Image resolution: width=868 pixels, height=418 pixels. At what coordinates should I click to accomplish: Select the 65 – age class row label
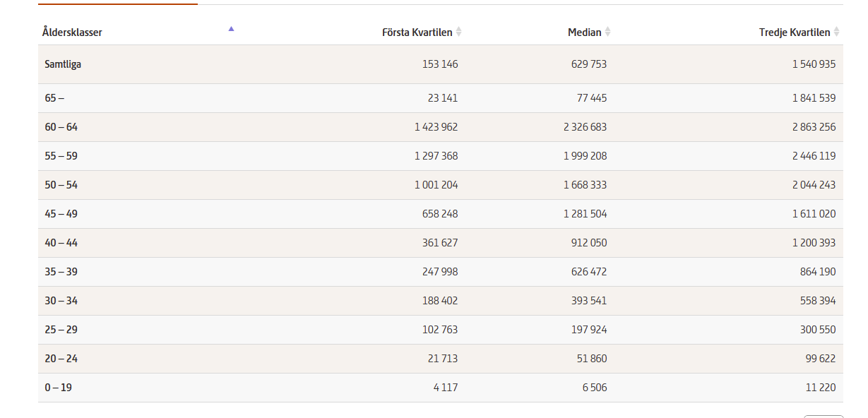[x=54, y=98]
